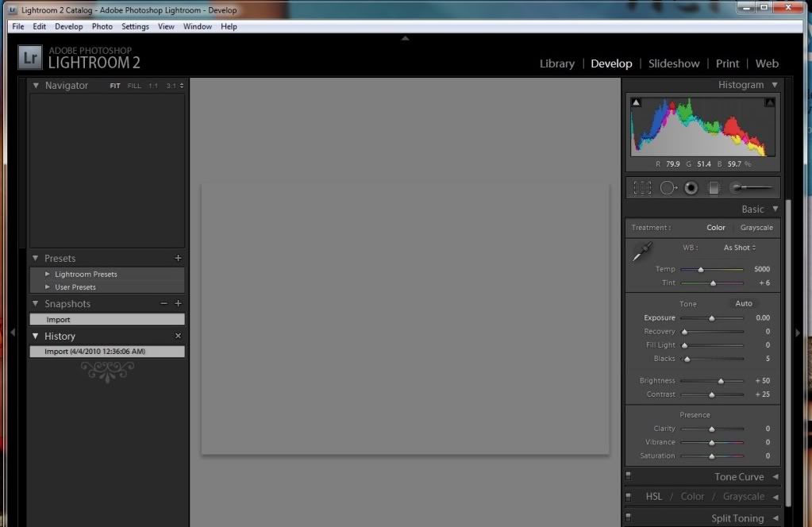Viewport: 812px width, 527px height.
Task: Click the Temp value field 5000
Action: click(762, 269)
